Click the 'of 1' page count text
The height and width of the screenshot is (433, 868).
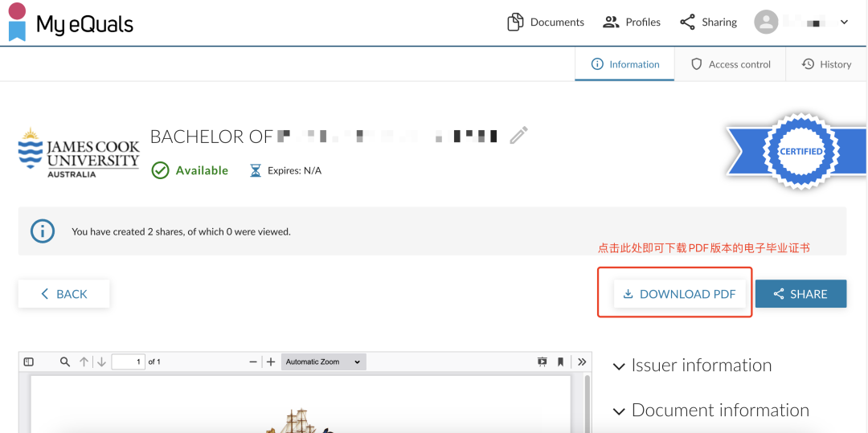[154, 362]
